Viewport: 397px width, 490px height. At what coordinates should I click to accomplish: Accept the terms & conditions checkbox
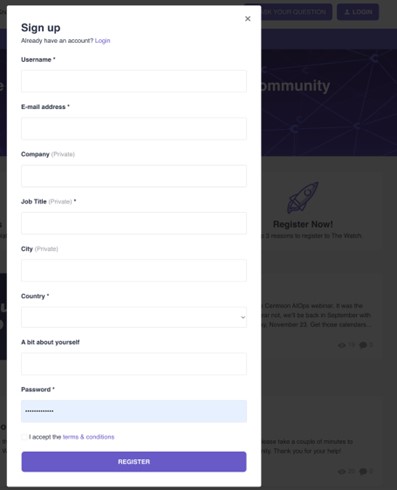[x=24, y=437]
